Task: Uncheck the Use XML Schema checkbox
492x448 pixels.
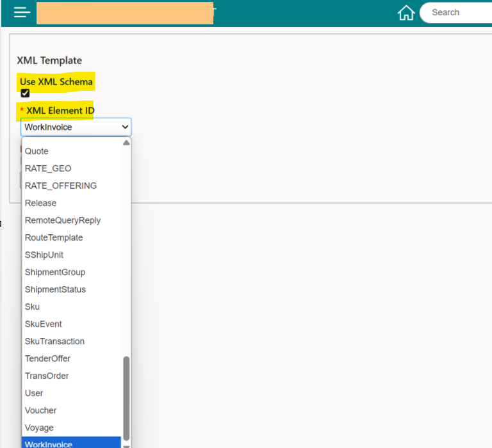Action: pos(25,93)
